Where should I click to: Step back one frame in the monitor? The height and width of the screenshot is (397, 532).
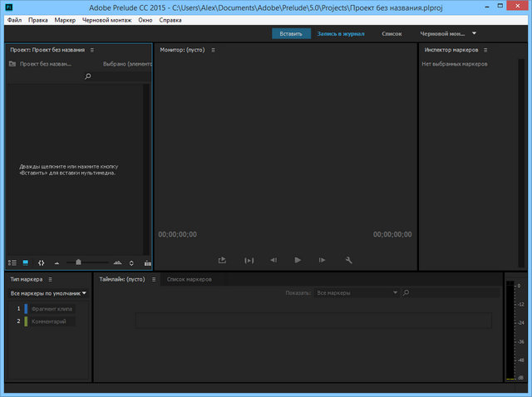coord(273,260)
